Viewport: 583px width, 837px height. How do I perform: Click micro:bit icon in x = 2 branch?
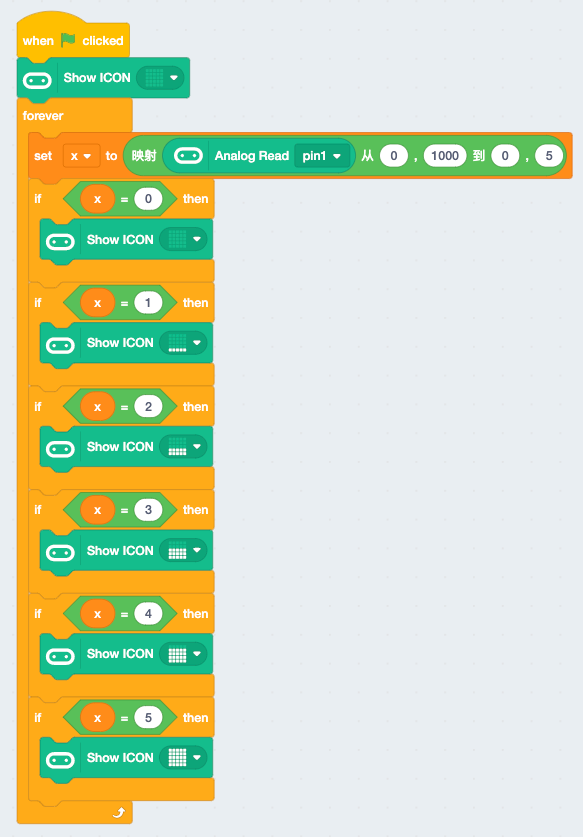[x=60, y=449]
